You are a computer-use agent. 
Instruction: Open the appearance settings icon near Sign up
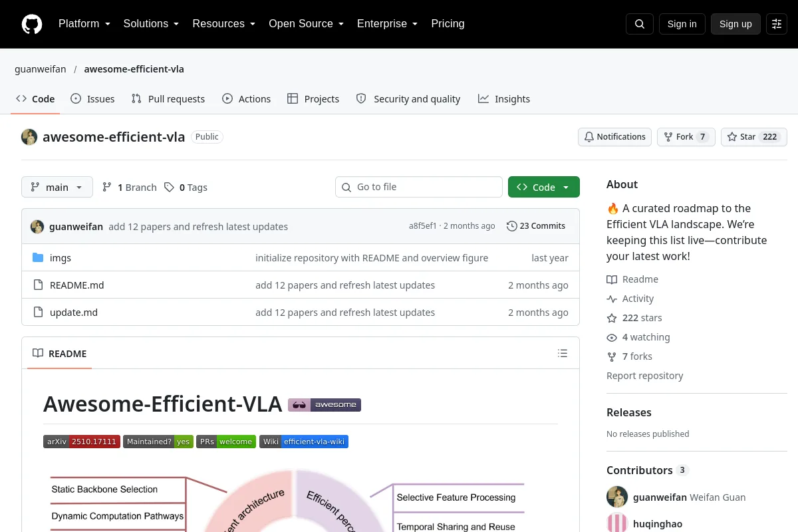[x=777, y=24]
